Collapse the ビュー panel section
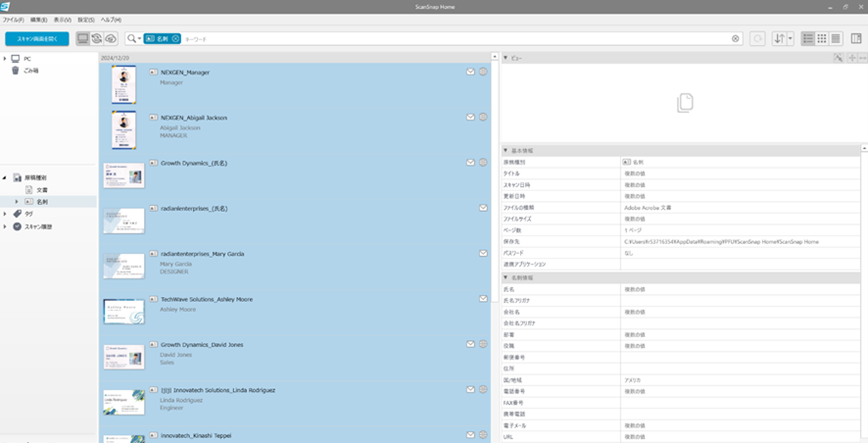The width and height of the screenshot is (868, 443). 505,58
